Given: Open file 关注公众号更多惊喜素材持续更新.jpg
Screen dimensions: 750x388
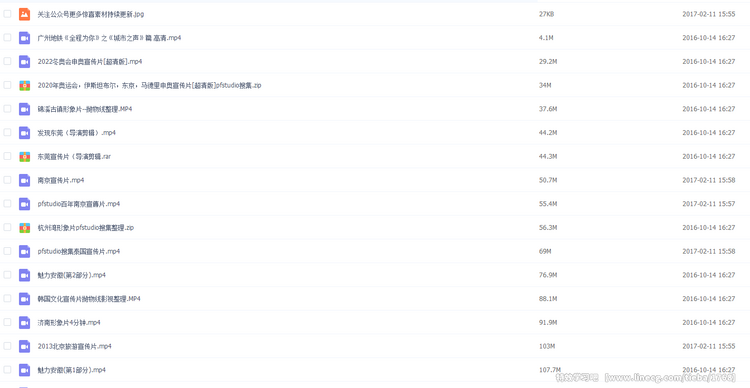Looking at the screenshot, I should pyautogui.click(x=91, y=14).
